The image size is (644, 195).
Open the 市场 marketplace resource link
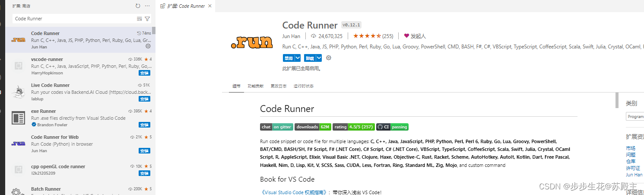[631, 148]
